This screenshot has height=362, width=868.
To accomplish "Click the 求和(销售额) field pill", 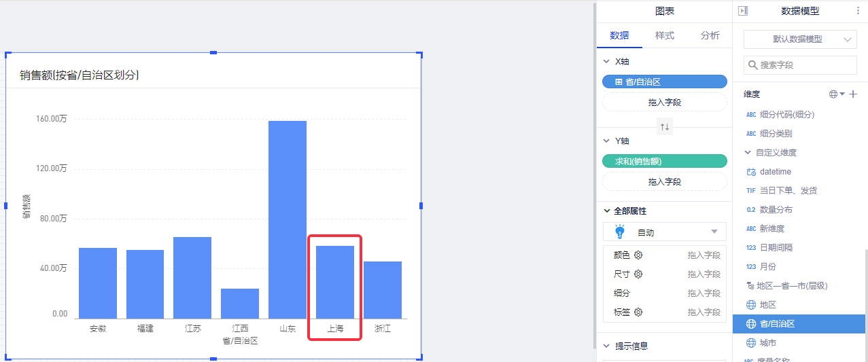I will tap(664, 161).
